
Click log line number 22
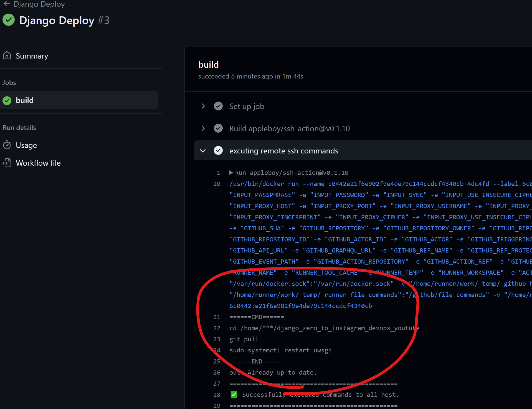tap(217, 328)
